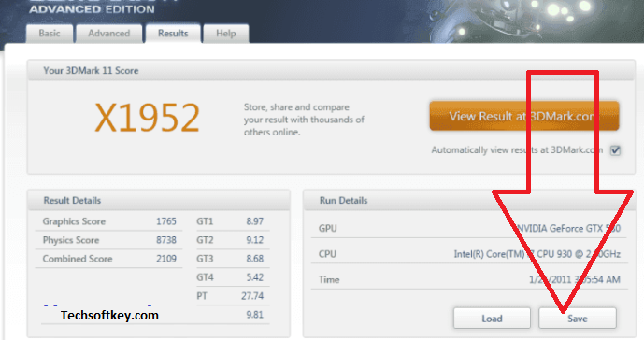Viewport: 644px width, 340px height.
Task: Click the GT3 result 8.68
Action: 254,259
